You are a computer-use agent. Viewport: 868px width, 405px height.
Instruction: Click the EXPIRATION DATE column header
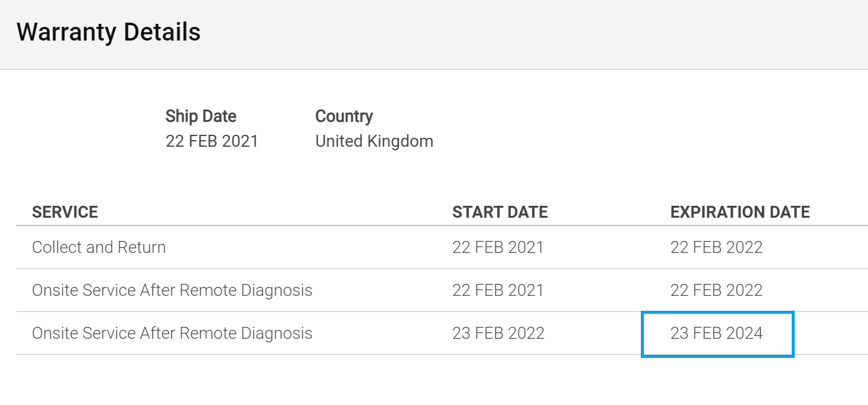[x=740, y=212]
